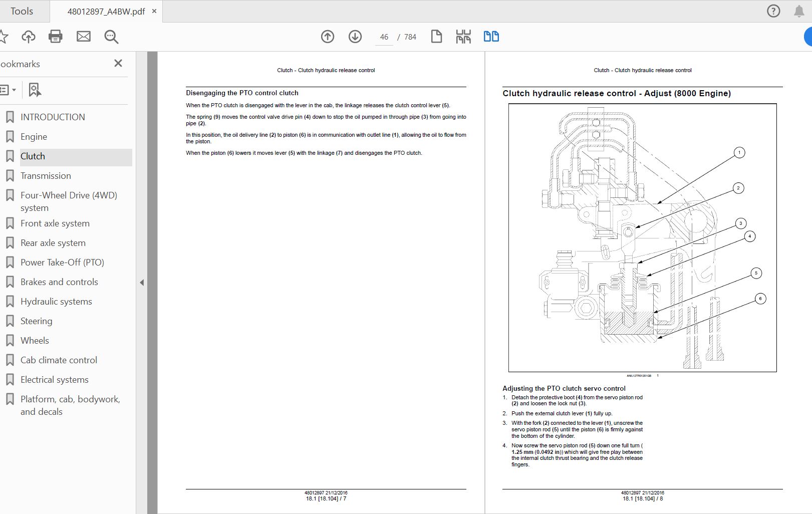
Task: Open the Transmission bookmark
Action: (x=46, y=176)
